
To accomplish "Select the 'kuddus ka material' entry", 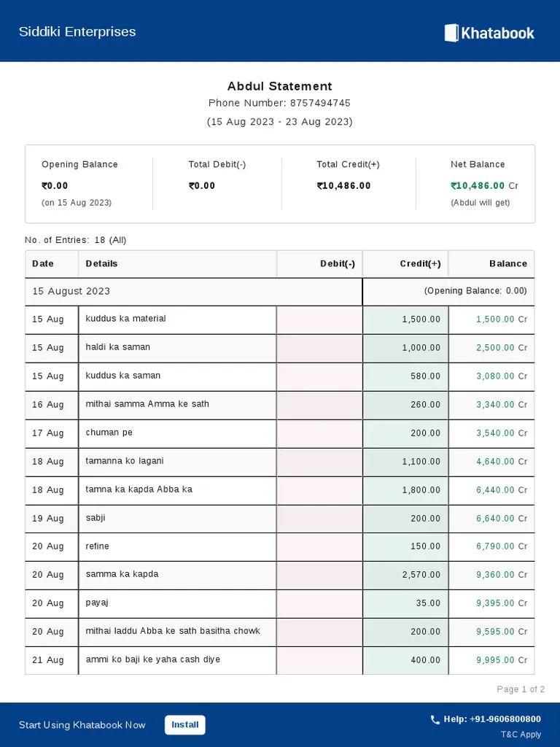I will (x=125, y=319).
